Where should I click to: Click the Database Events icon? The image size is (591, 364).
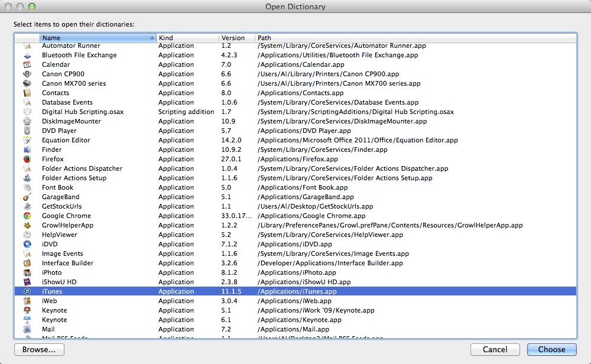tap(27, 102)
